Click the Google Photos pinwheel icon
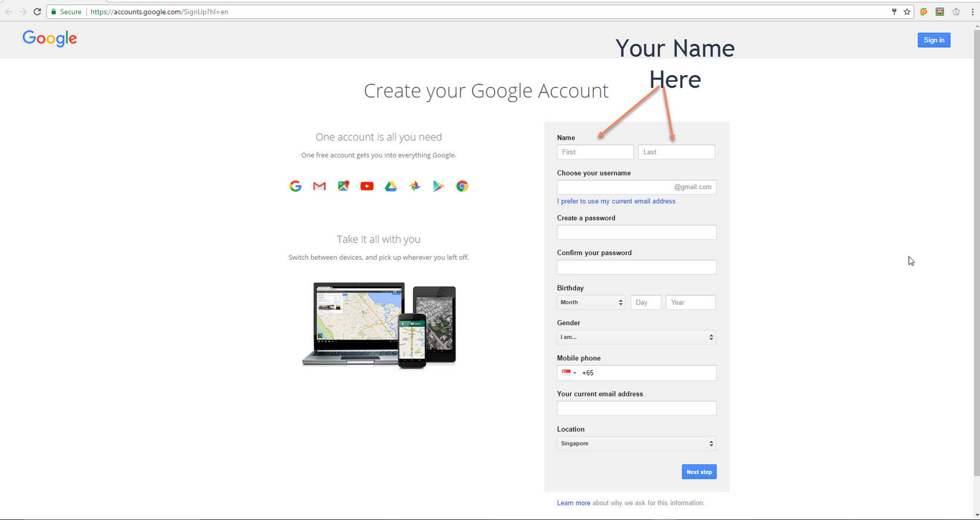Viewport: 980px width, 520px height. coord(414,186)
